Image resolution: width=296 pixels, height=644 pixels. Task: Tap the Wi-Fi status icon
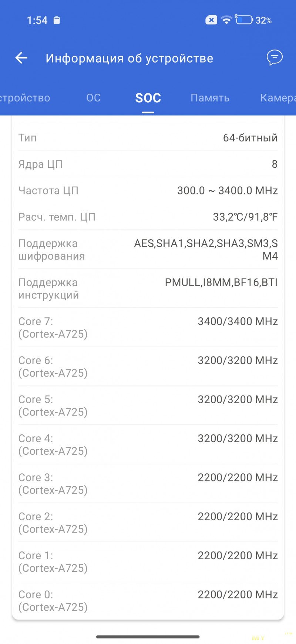[226, 20]
